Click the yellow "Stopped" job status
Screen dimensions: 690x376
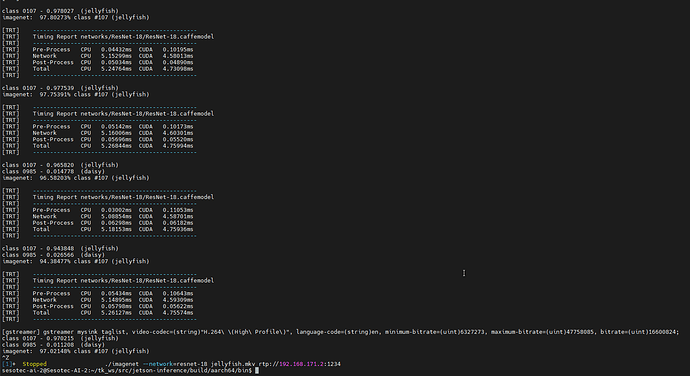34,364
